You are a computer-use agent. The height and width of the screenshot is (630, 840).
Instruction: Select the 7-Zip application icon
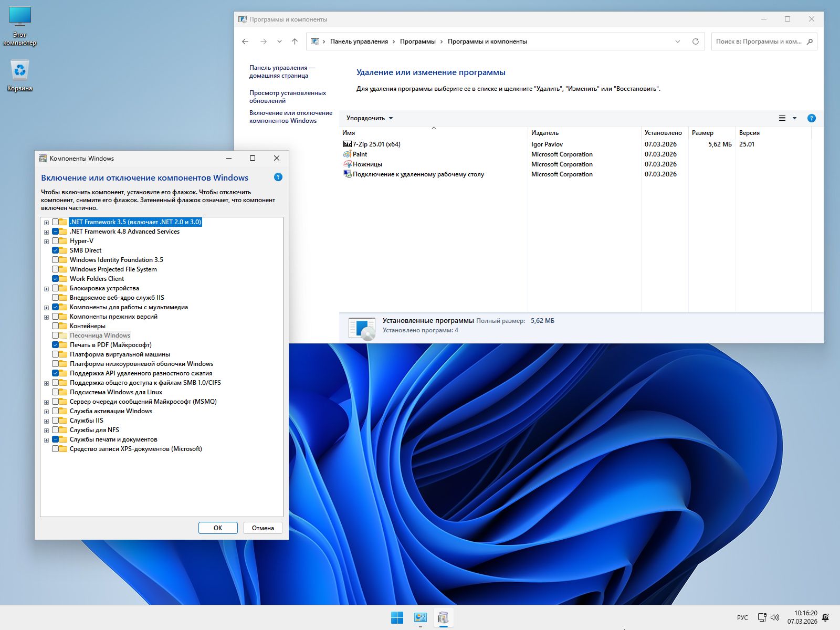347,144
